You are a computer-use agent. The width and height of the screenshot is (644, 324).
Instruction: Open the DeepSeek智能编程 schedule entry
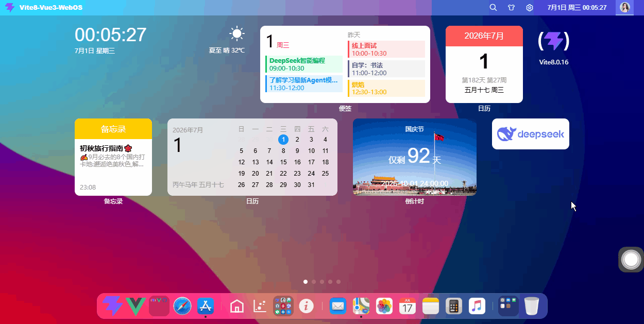[304, 64]
